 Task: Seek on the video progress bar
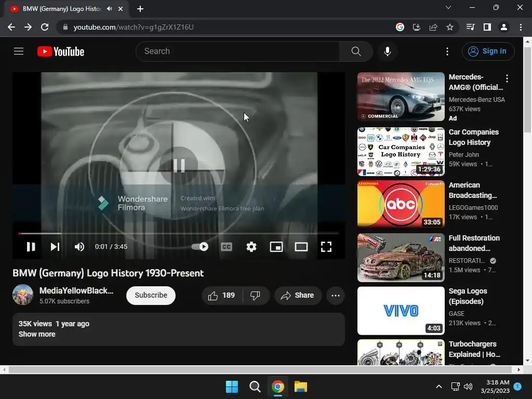(x=179, y=233)
